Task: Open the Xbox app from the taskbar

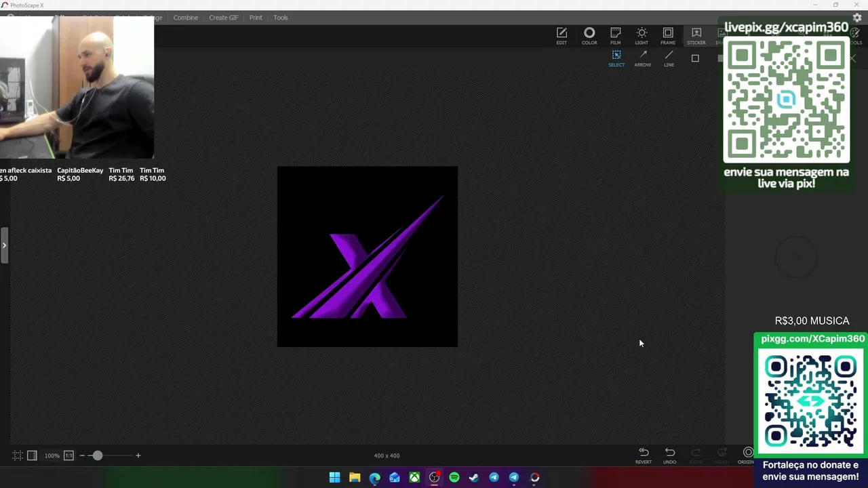Action: (414, 478)
